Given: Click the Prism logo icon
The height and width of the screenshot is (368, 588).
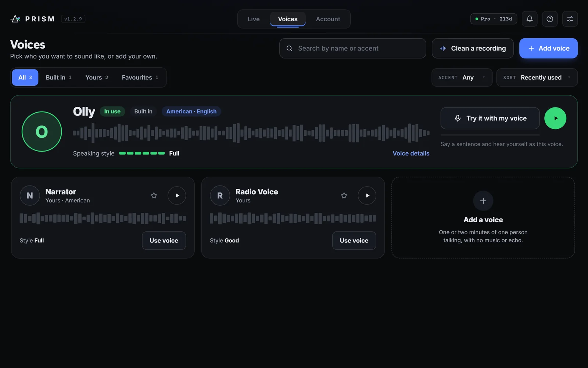Looking at the screenshot, I should coord(15,19).
